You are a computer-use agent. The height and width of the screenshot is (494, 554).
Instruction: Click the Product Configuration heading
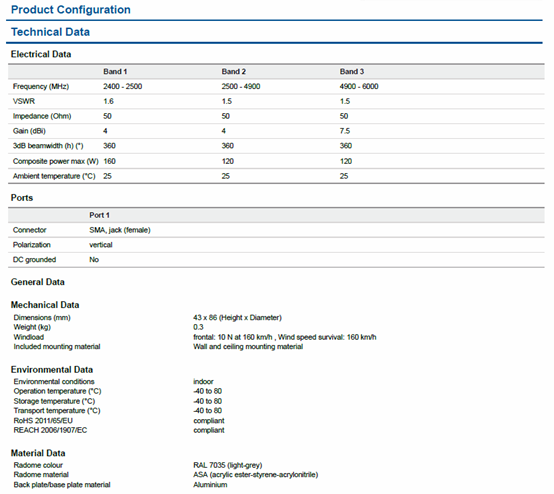point(71,10)
